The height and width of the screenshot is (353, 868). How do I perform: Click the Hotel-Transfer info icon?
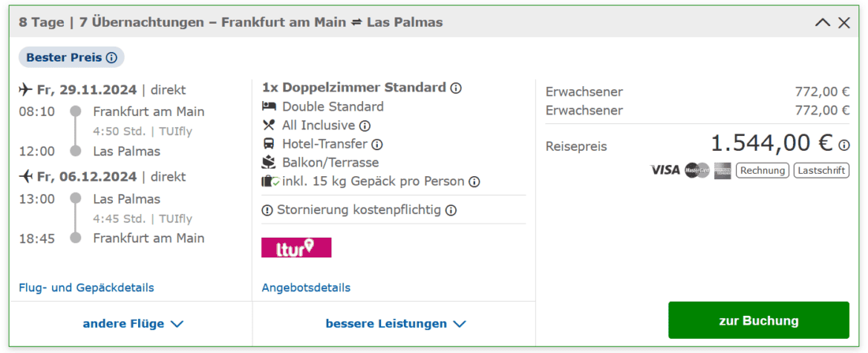point(377,145)
